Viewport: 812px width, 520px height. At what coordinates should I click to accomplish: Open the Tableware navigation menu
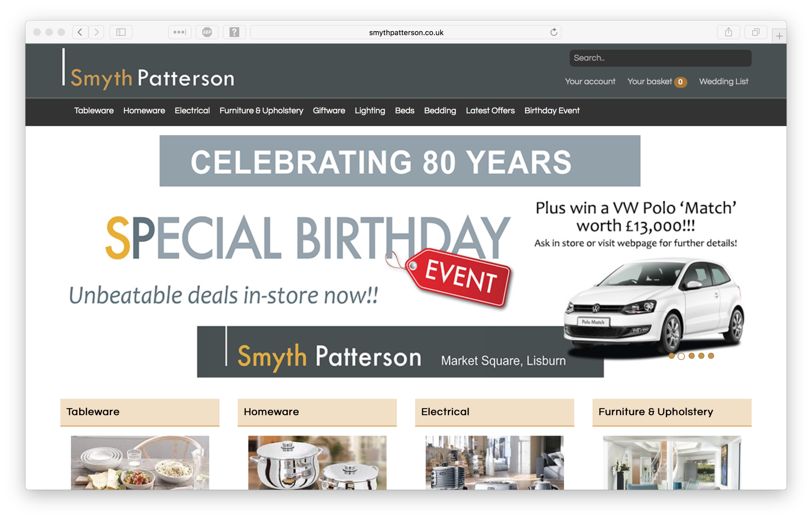pyautogui.click(x=94, y=110)
